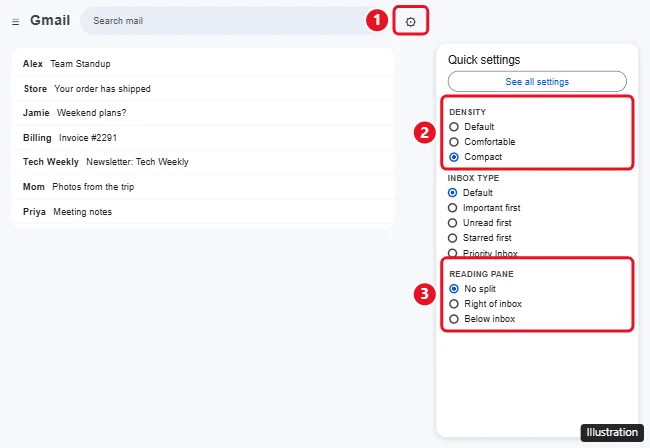650x448 pixels.
Task: Click the See all settings button
Action: tap(537, 82)
